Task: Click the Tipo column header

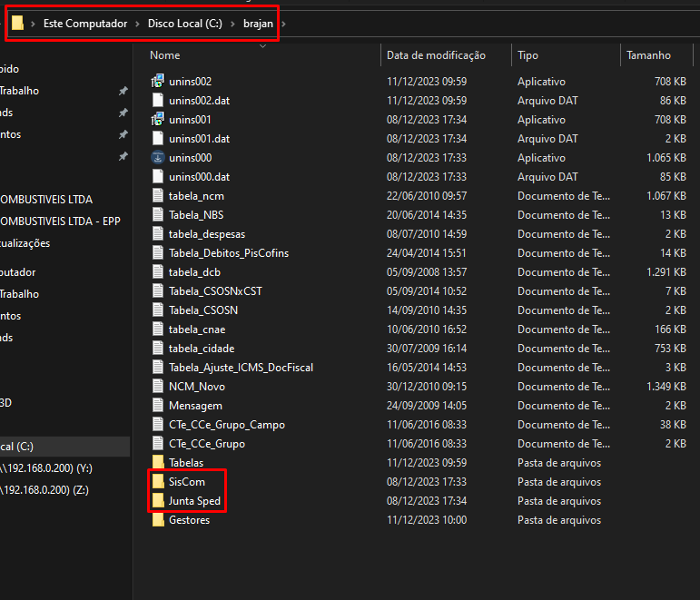Action: pos(527,55)
